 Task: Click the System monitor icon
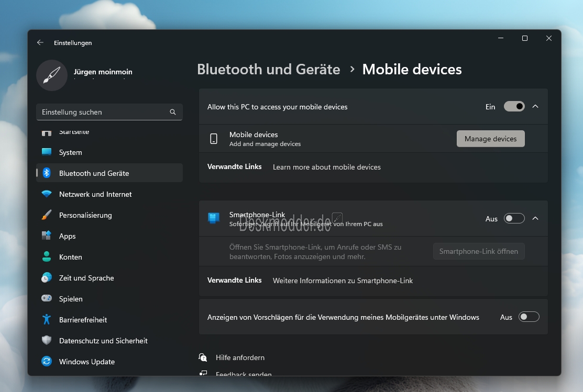pyautogui.click(x=47, y=152)
